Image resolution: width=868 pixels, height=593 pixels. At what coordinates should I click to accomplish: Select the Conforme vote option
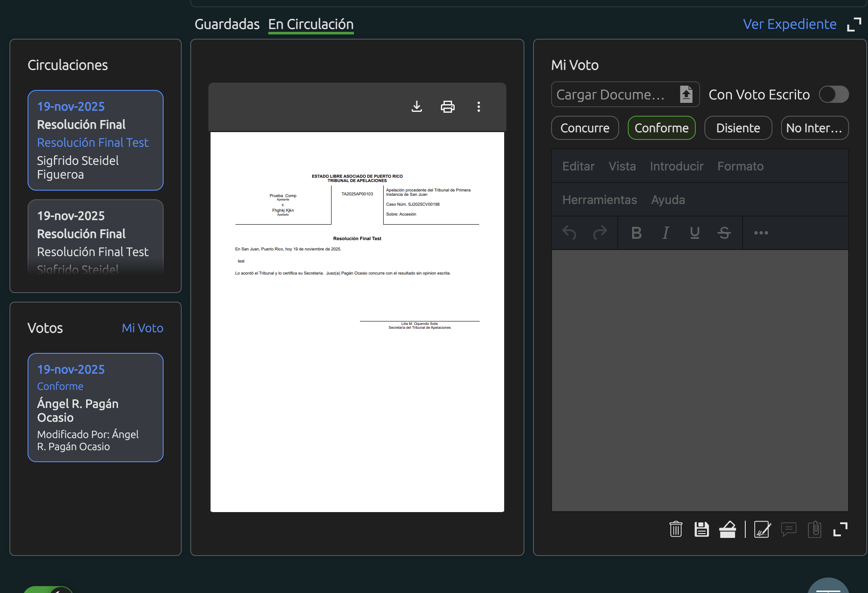[x=661, y=128]
